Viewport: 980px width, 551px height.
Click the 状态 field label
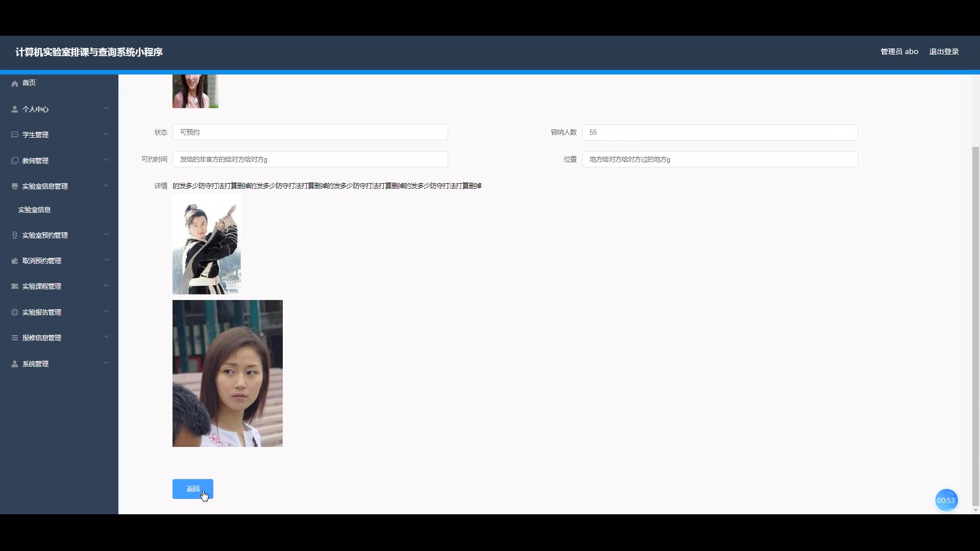161,132
